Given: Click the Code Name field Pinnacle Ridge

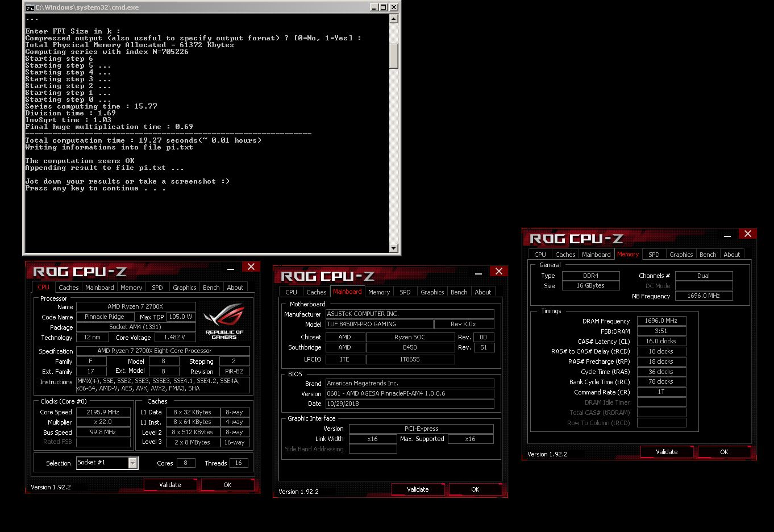Looking at the screenshot, I should click(105, 317).
